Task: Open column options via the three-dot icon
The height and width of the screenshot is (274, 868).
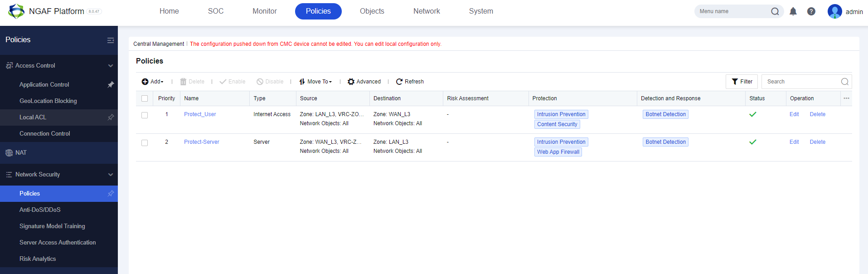Action: [x=846, y=98]
